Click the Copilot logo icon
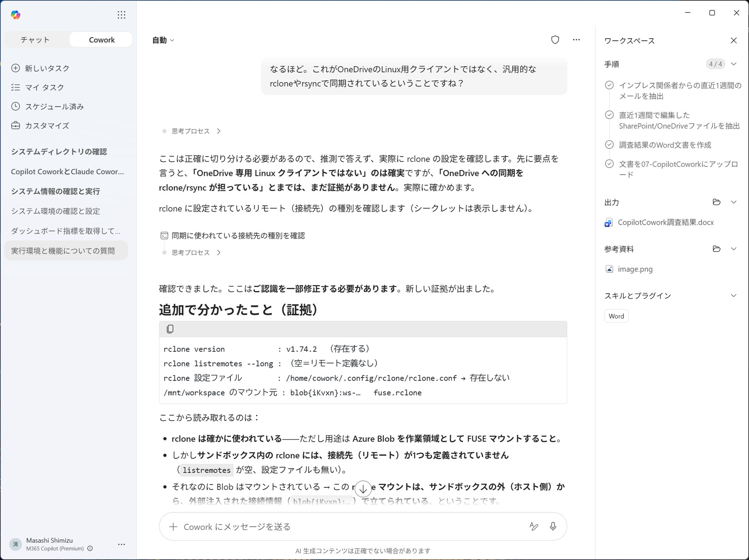 16,15
